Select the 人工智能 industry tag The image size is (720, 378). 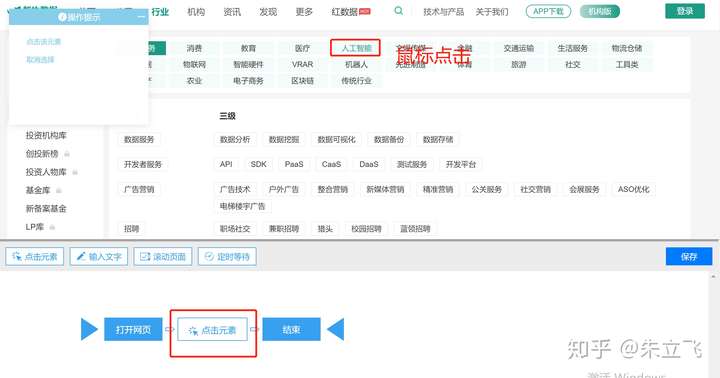(356, 48)
